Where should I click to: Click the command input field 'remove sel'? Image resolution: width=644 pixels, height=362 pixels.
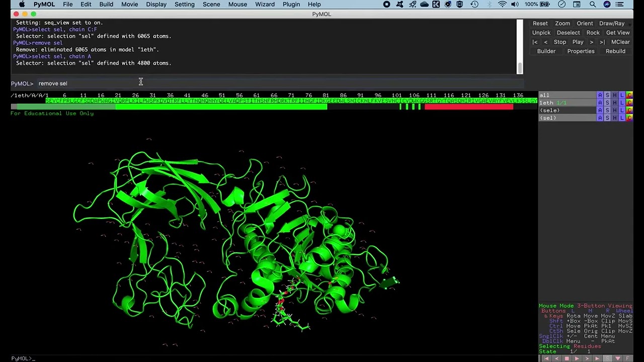[279, 83]
